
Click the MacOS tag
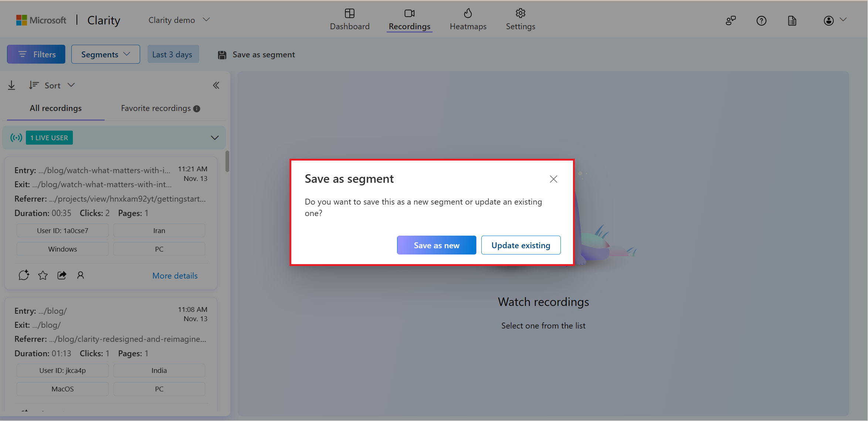click(x=62, y=389)
